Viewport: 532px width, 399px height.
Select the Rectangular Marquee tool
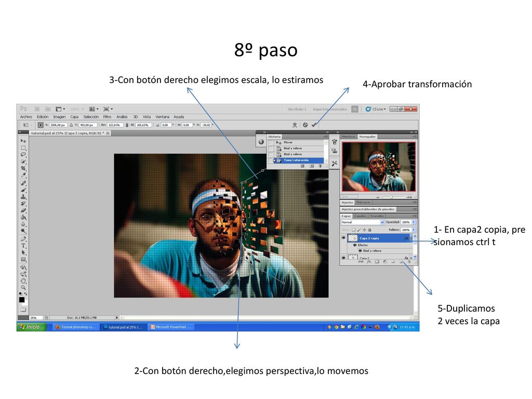click(x=23, y=148)
